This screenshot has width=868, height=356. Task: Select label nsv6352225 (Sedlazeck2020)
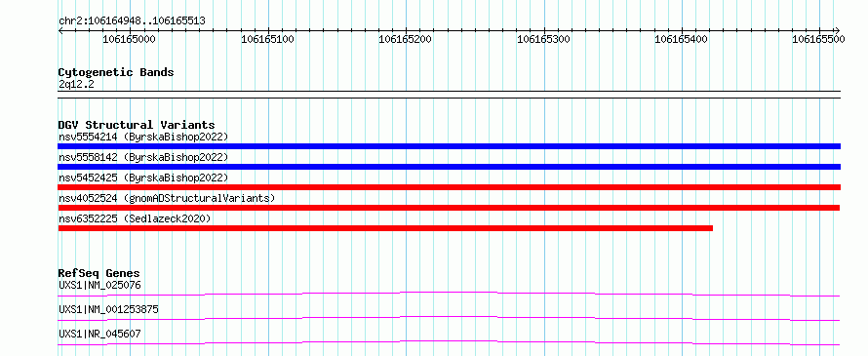pos(135,218)
